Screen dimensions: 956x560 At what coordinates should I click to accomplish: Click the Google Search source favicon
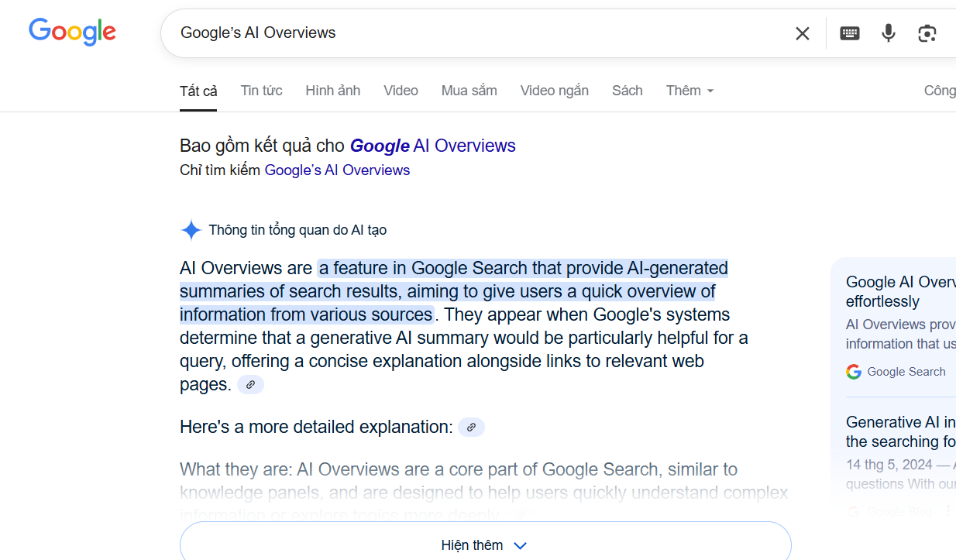tap(854, 372)
